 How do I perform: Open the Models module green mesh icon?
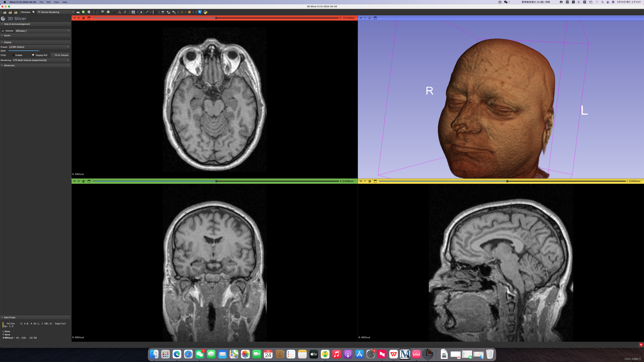point(108,12)
